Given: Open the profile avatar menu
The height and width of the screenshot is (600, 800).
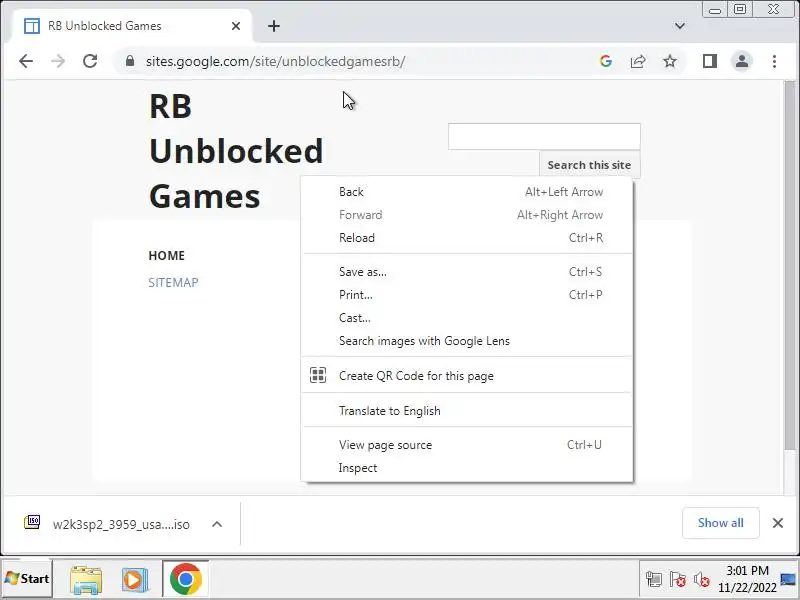Looking at the screenshot, I should coord(742,61).
